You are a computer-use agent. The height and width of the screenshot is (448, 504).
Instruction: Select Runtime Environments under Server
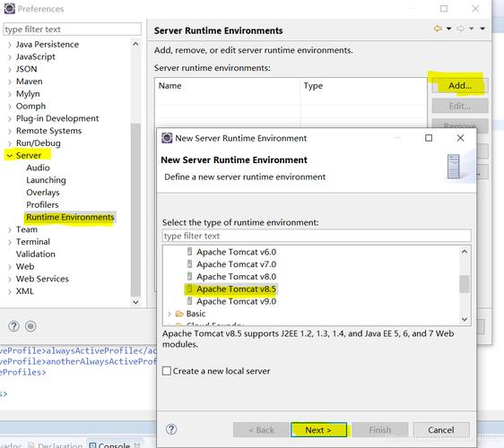70,217
